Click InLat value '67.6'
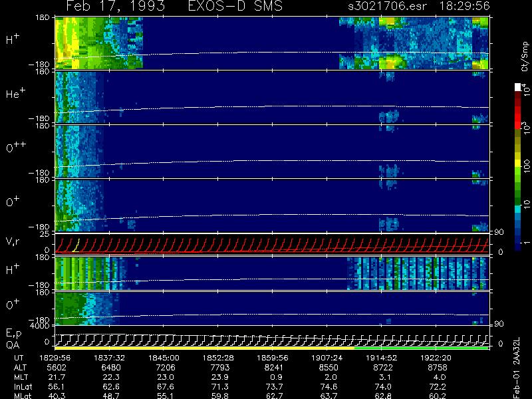This screenshot has width=532, height=399. 165,386
